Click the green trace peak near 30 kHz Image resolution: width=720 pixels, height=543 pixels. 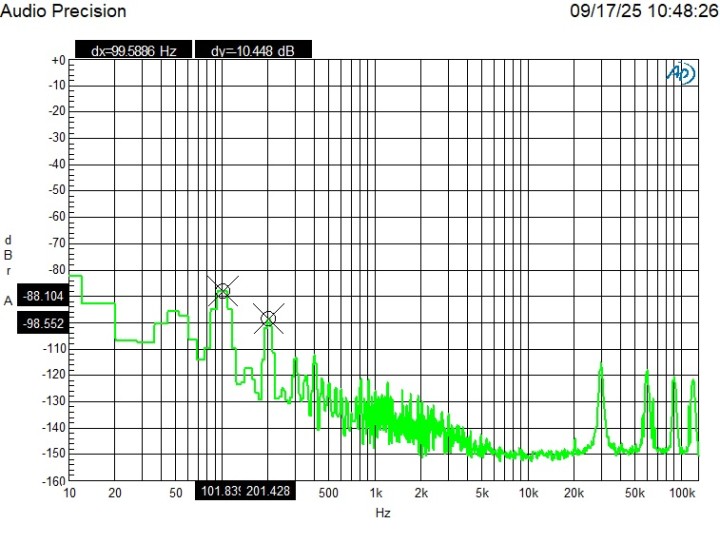pos(601,368)
